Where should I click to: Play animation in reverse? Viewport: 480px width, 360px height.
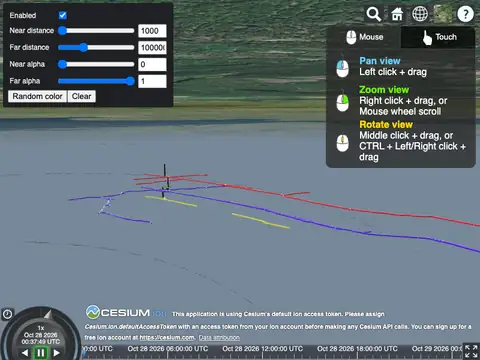coord(25,353)
